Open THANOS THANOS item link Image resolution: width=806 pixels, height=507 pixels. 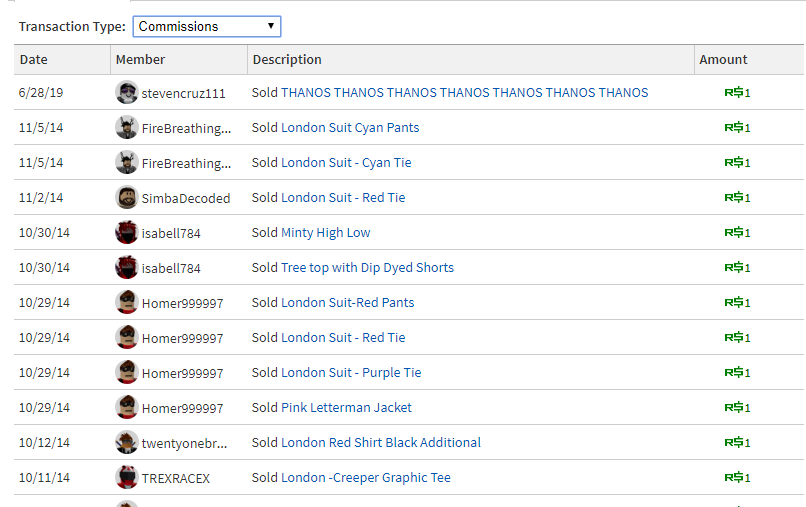pyautogui.click(x=464, y=93)
